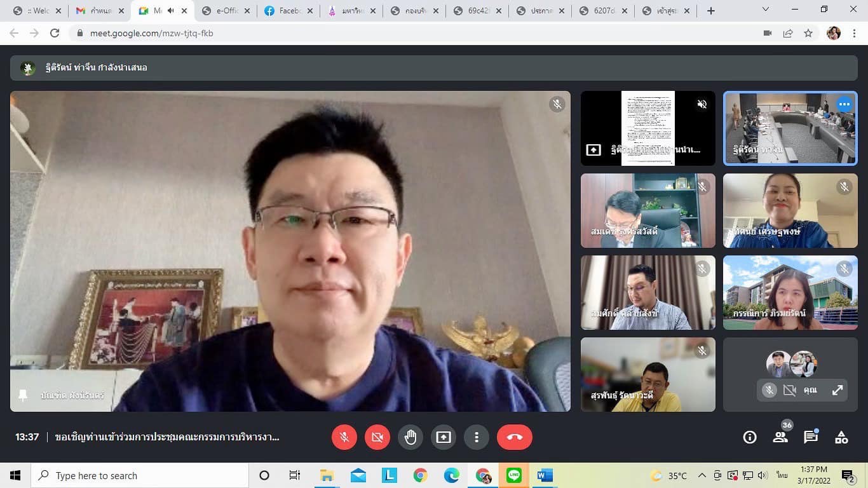Open the activities panel icon
Viewport: 868px width, 488px height.
coord(841,437)
